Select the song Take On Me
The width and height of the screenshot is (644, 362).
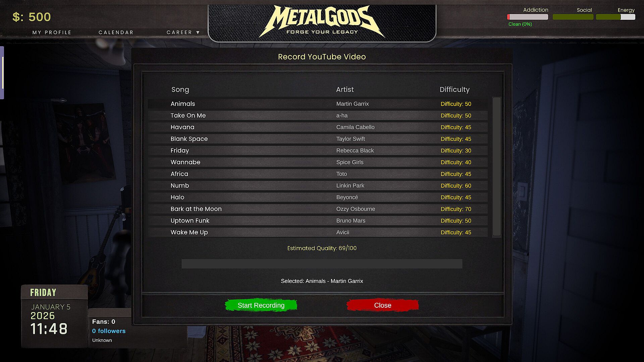(x=318, y=115)
